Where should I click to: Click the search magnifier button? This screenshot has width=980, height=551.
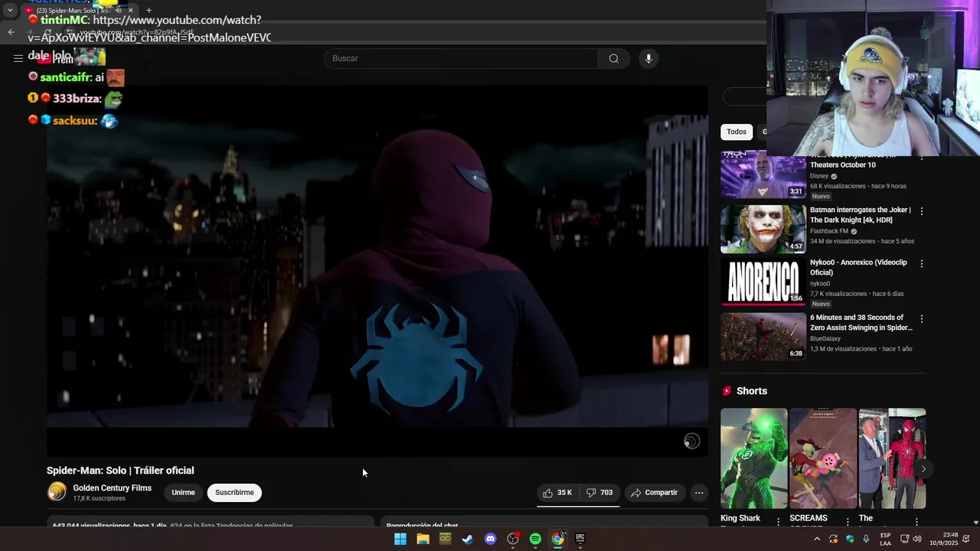coord(613,58)
